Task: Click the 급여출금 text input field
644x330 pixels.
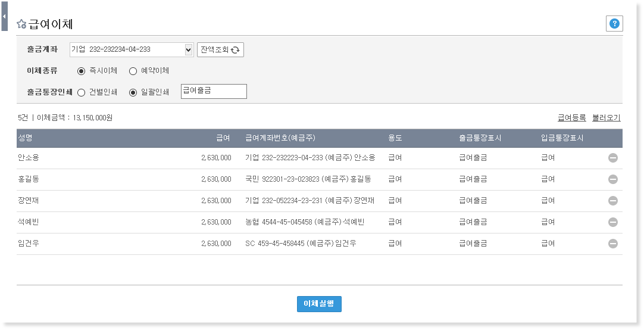Action: 214,91
